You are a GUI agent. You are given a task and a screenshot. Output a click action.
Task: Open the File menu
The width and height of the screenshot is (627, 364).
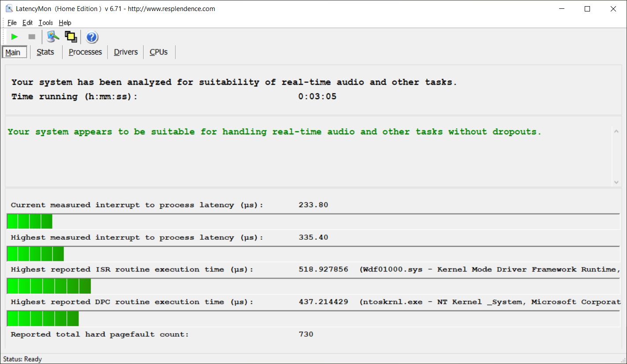point(12,23)
